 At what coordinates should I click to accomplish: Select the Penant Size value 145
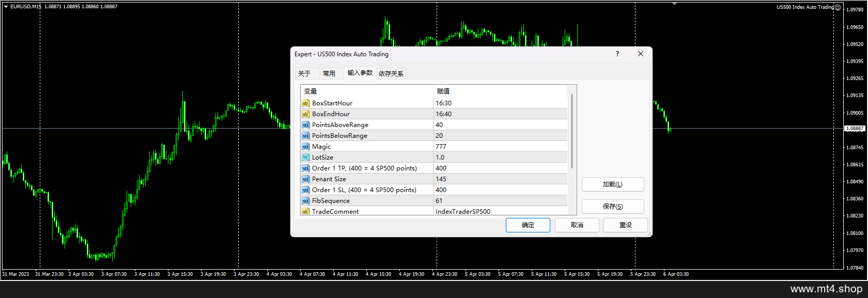tap(500, 179)
